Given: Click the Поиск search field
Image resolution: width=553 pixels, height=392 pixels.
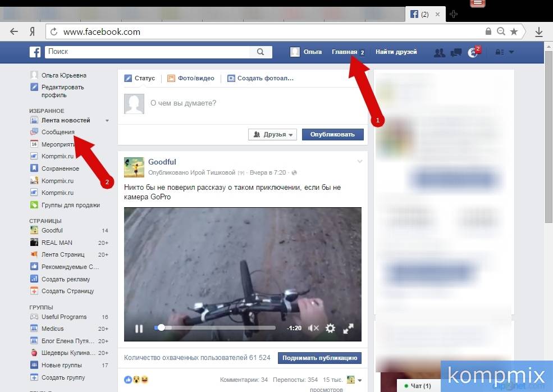Looking at the screenshot, I should pos(148,52).
